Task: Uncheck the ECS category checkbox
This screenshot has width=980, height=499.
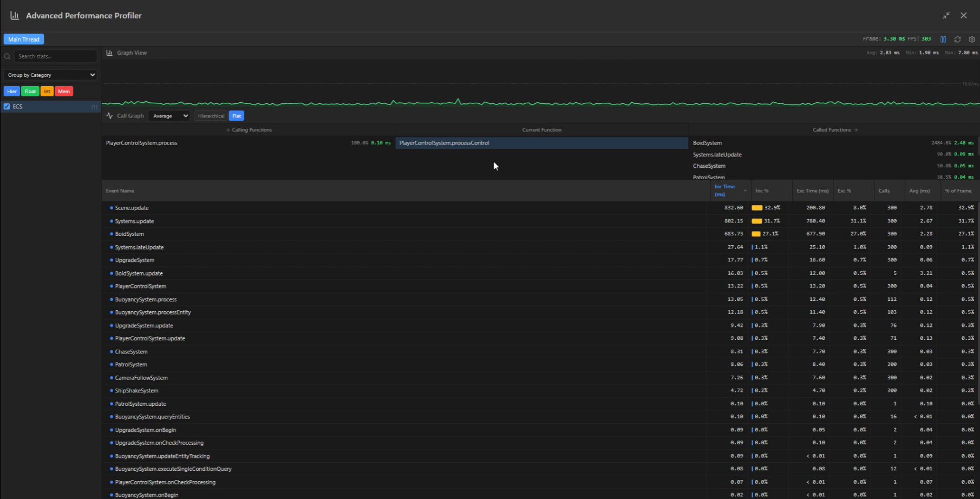Action: tap(6, 107)
